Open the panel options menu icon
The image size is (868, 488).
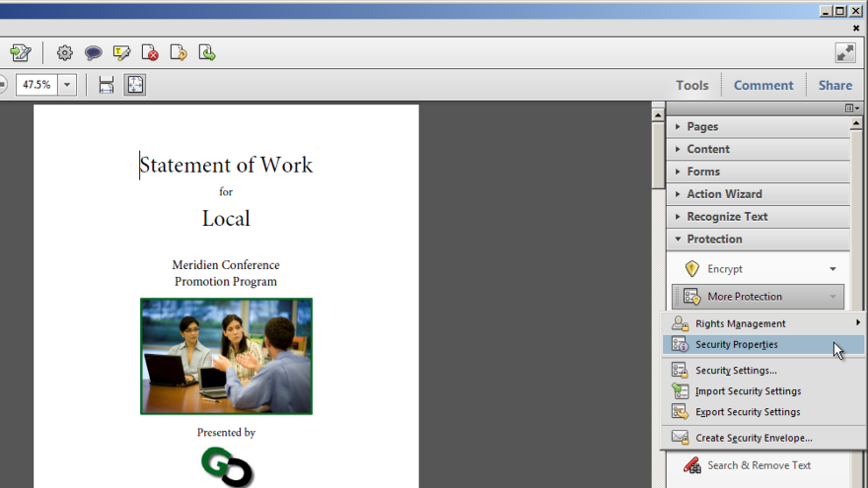click(x=852, y=107)
